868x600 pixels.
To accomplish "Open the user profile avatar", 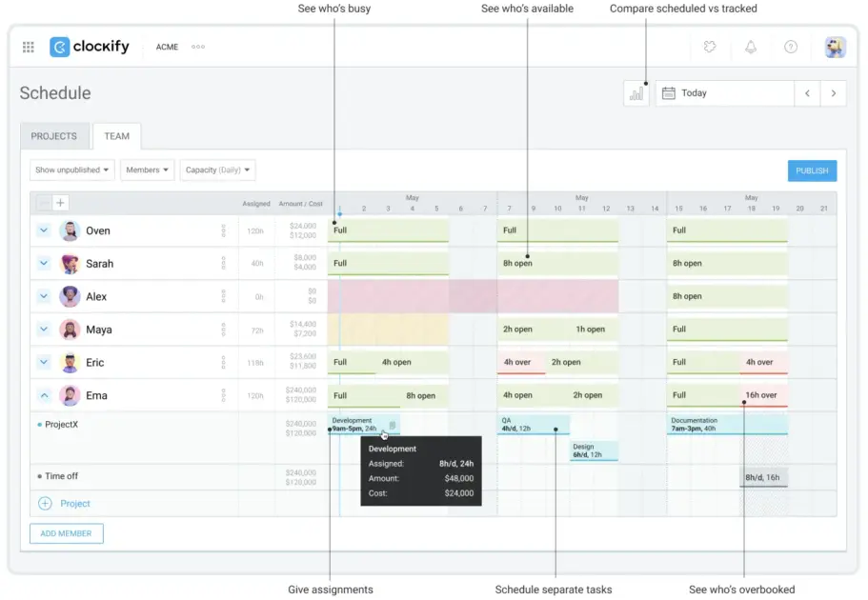I will (835, 47).
